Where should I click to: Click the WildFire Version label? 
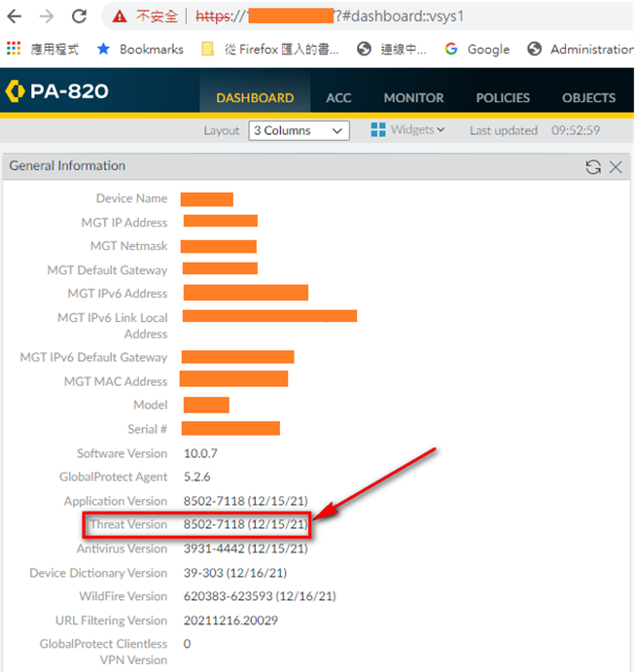tap(123, 596)
